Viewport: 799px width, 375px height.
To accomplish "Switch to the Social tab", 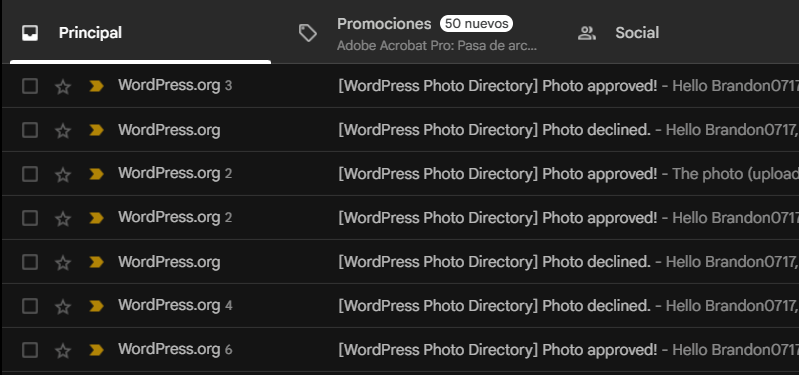I will point(637,34).
